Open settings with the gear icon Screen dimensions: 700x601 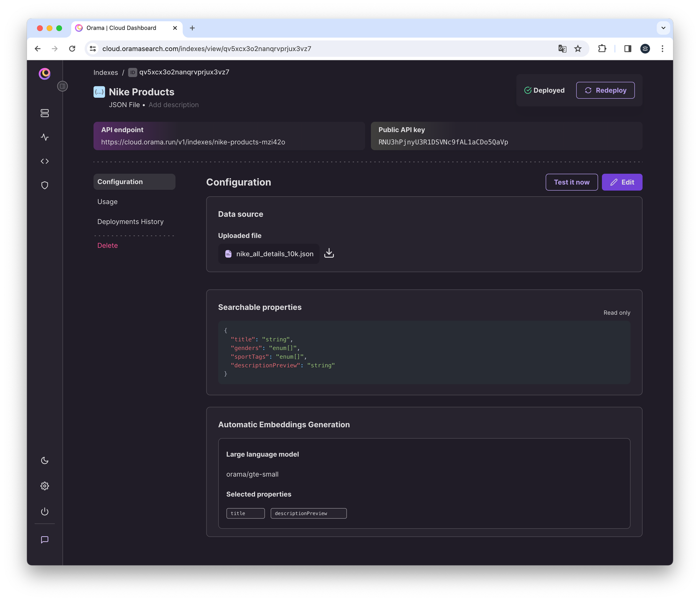(44, 486)
